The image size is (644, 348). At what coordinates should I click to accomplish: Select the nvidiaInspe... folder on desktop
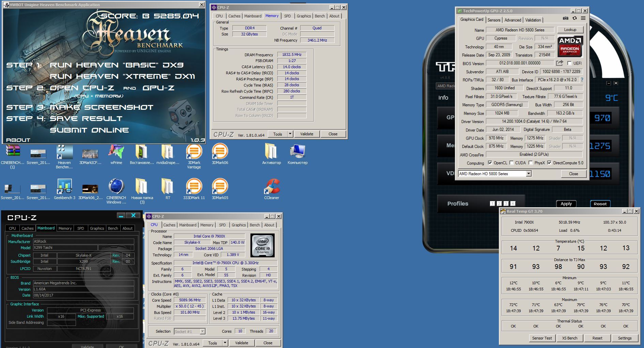pos(168,155)
